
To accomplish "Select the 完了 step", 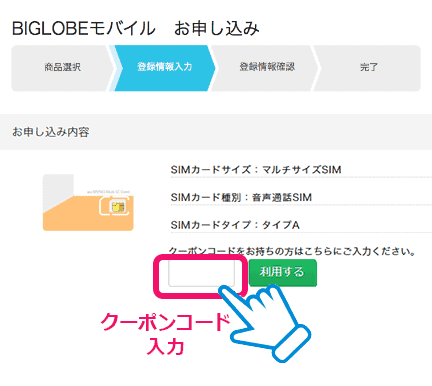I will [x=369, y=68].
